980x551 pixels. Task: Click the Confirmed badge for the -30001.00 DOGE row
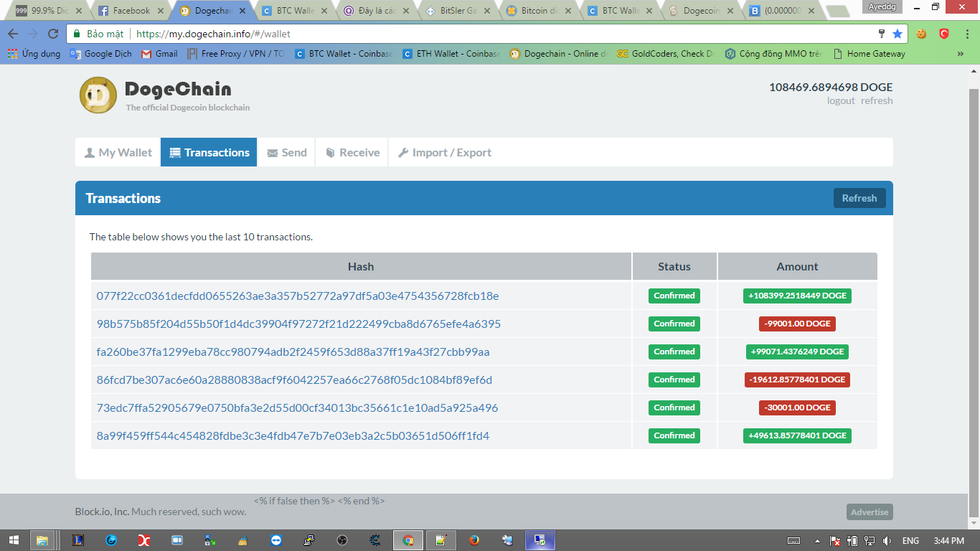(x=674, y=408)
